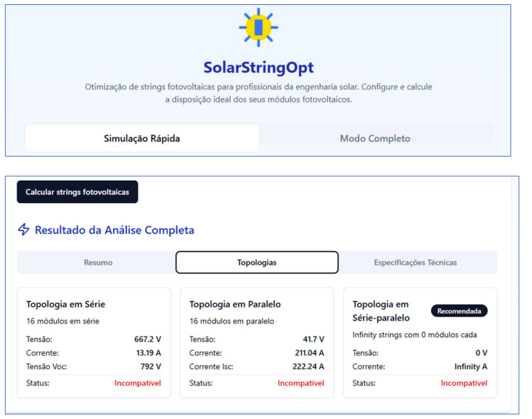Click the SolarStringOpt heading text
Viewport: 532px width, 419px height.
(258, 67)
